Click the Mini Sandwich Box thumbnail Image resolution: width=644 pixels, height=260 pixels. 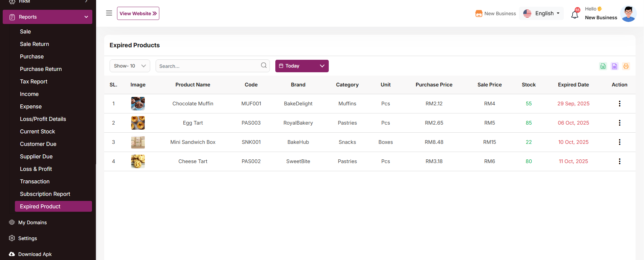pos(138,142)
